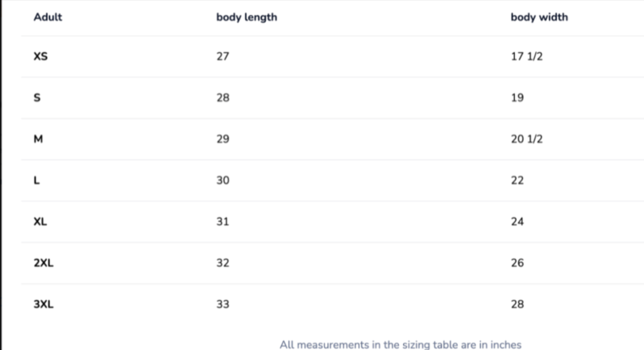644x350 pixels.
Task: Select the 2XL size row label
Action: [44, 263]
